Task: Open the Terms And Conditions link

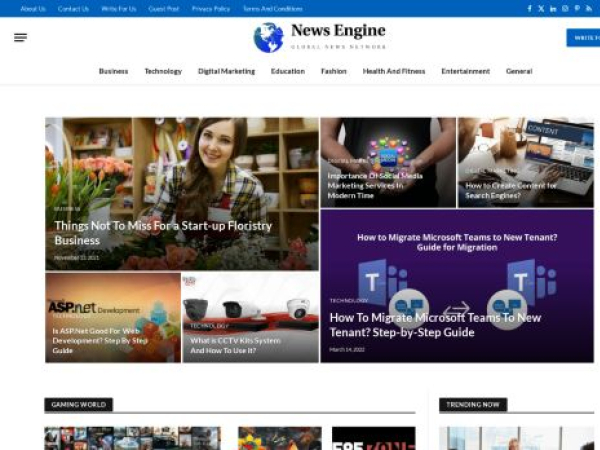Action: click(273, 8)
